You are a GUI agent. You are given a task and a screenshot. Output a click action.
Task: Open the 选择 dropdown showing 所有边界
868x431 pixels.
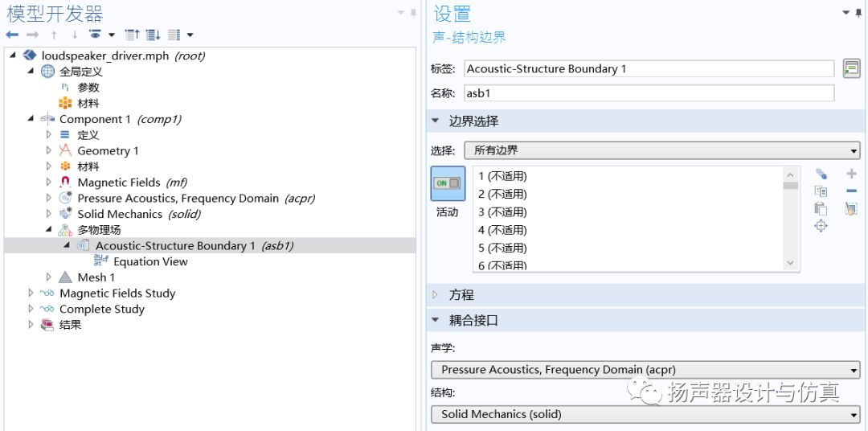pyautogui.click(x=662, y=150)
